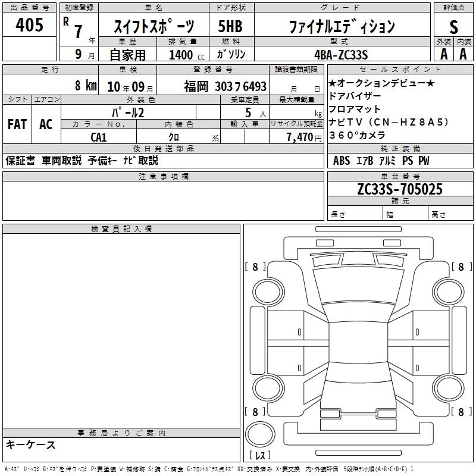This screenshot has height=476, width=476.
Task: Click the interior grade A
Action: pos(463,55)
